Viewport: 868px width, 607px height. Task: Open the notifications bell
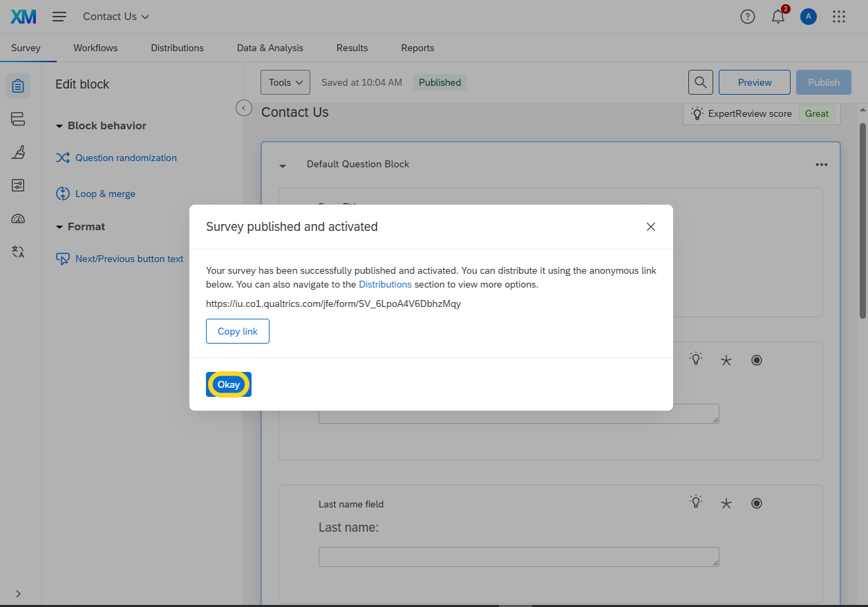(778, 17)
